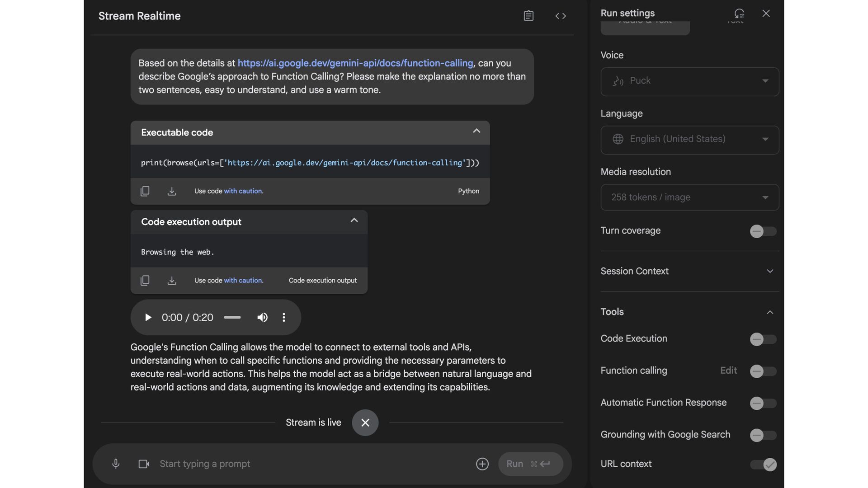Expand the Session Context section
The image size is (868, 488).
770,271
